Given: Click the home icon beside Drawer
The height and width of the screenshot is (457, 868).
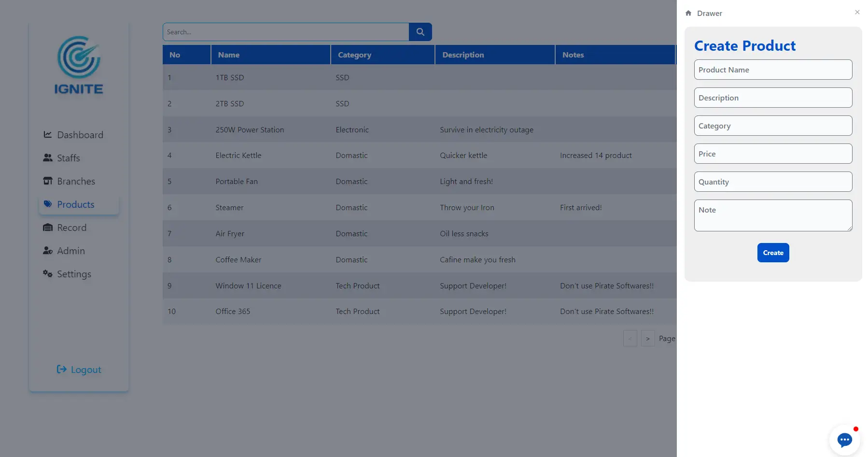Looking at the screenshot, I should click(688, 14).
